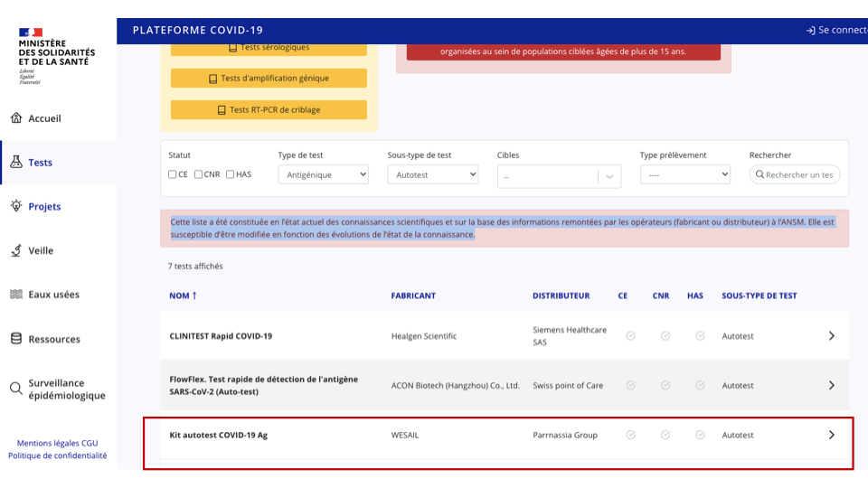
Task: Click WESAIL manufacturer cell
Action: (x=405, y=435)
